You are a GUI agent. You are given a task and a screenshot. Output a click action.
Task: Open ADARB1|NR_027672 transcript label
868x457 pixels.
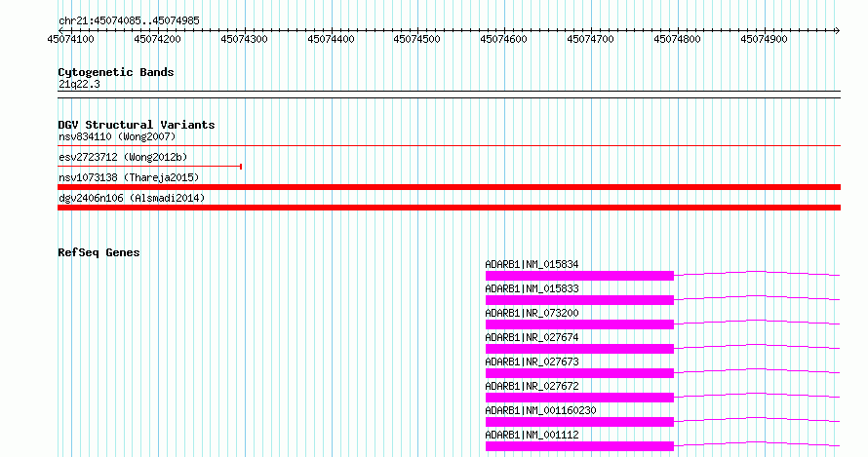532,386
